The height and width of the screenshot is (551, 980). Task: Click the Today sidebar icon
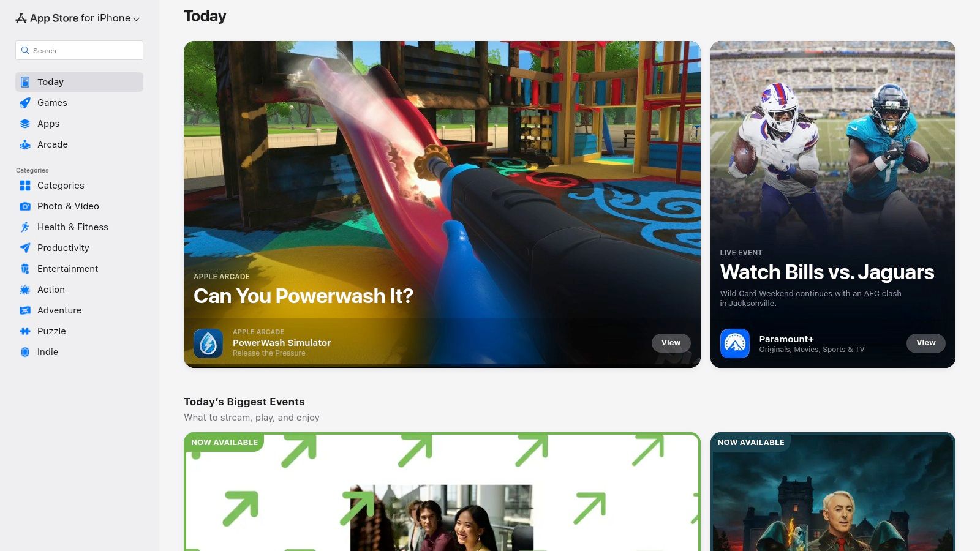[25, 82]
